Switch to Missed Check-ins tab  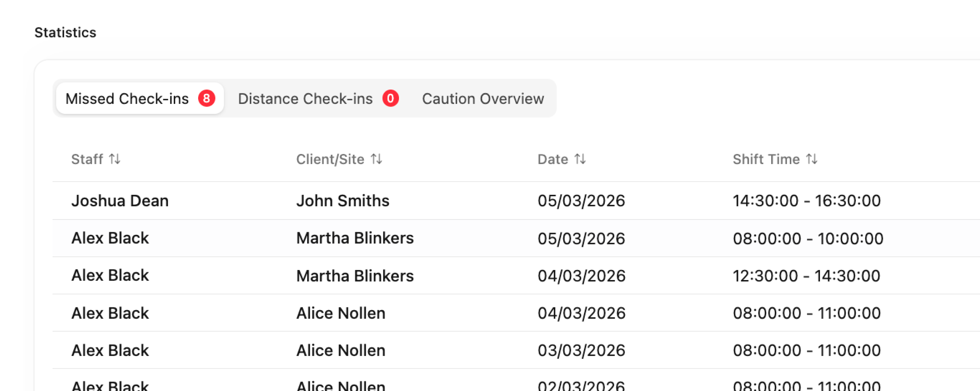click(x=127, y=99)
